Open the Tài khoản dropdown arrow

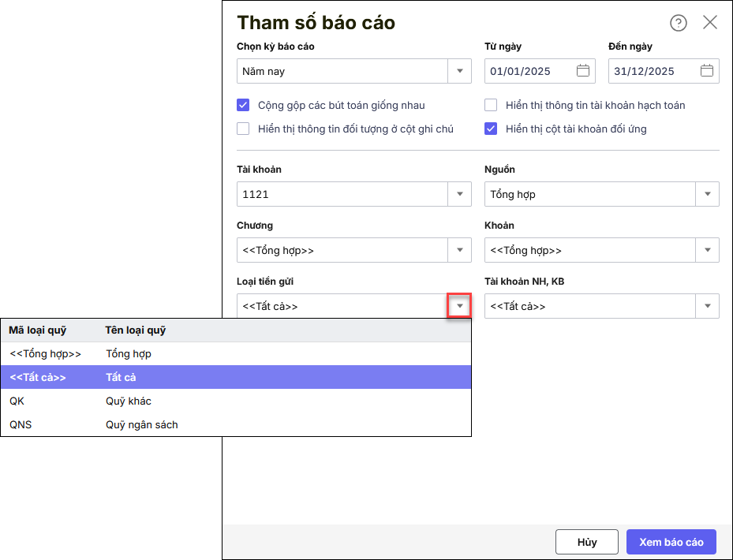(460, 194)
